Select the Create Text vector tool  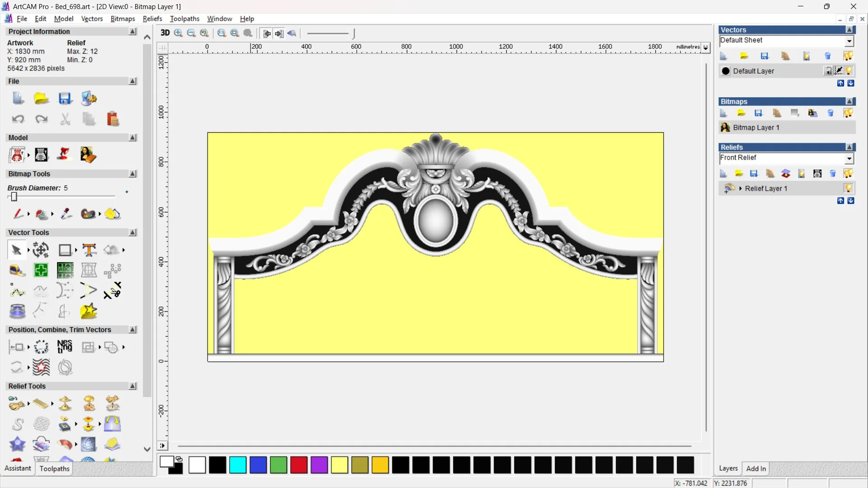pyautogui.click(x=89, y=250)
